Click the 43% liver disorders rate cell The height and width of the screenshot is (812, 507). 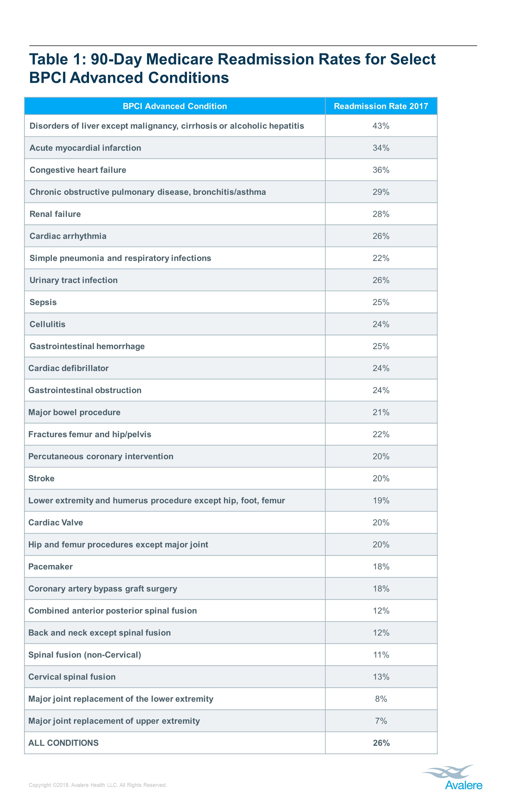pos(381,126)
